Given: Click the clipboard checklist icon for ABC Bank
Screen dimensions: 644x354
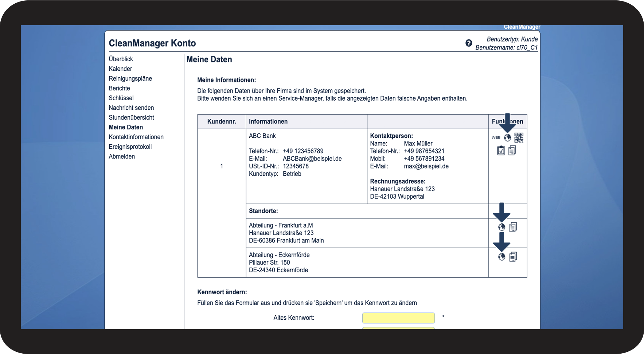Looking at the screenshot, I should click(x=501, y=150).
